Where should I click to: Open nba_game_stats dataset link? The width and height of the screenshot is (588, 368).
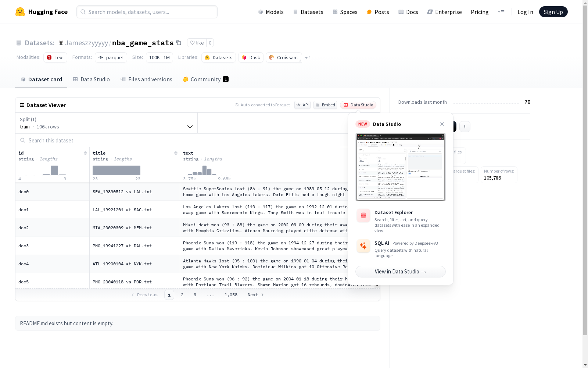pyautogui.click(x=143, y=43)
